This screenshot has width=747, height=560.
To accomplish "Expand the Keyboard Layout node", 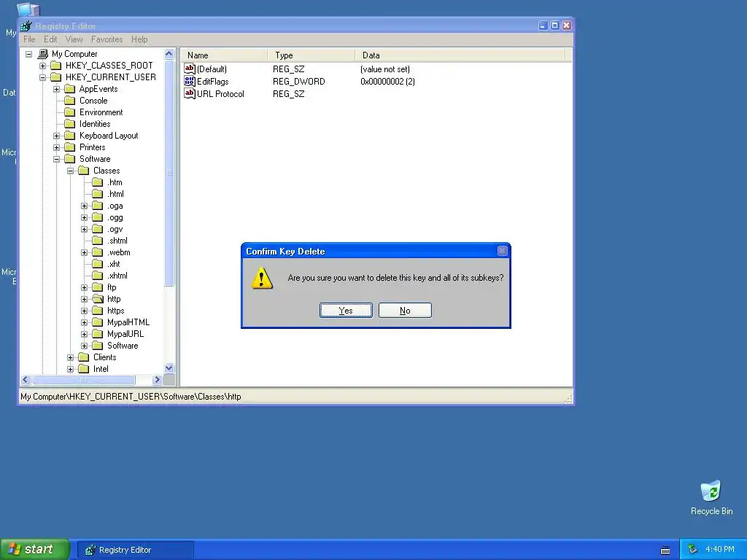I will coord(57,136).
